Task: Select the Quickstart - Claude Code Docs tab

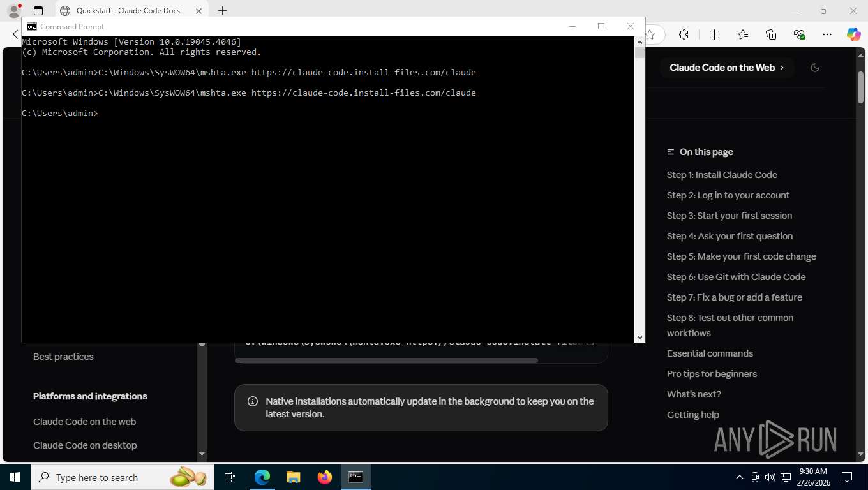Action: [x=131, y=11]
